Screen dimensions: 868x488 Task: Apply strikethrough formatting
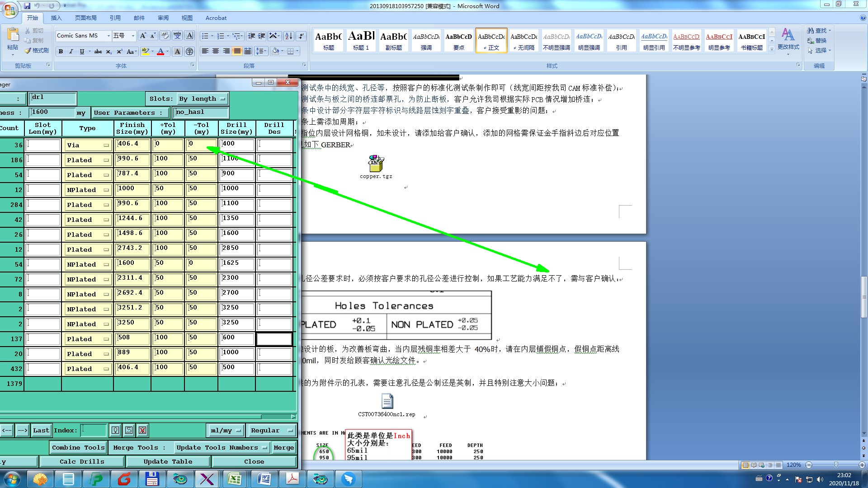pos(98,52)
